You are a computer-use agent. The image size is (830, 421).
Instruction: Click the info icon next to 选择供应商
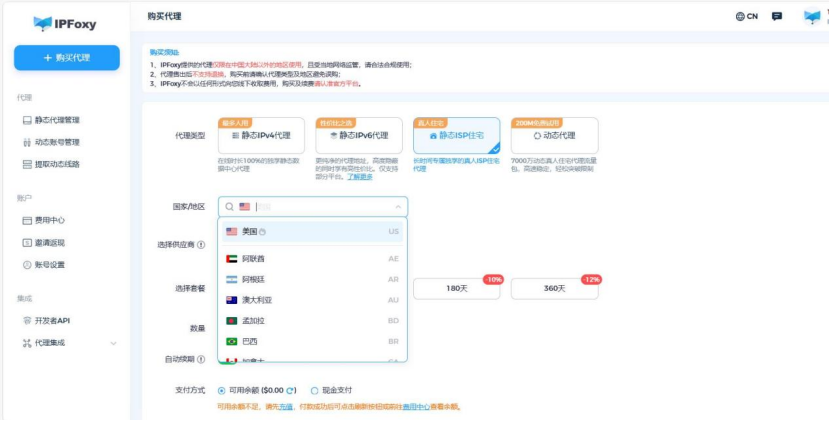point(201,245)
